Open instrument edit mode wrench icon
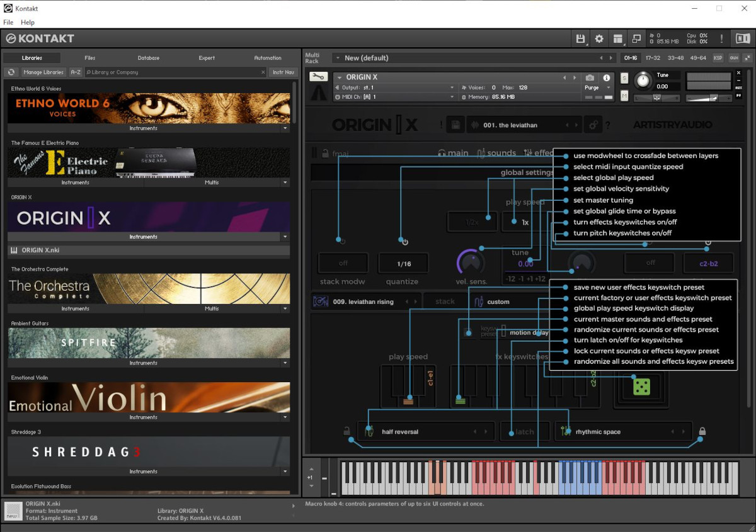 (318, 77)
